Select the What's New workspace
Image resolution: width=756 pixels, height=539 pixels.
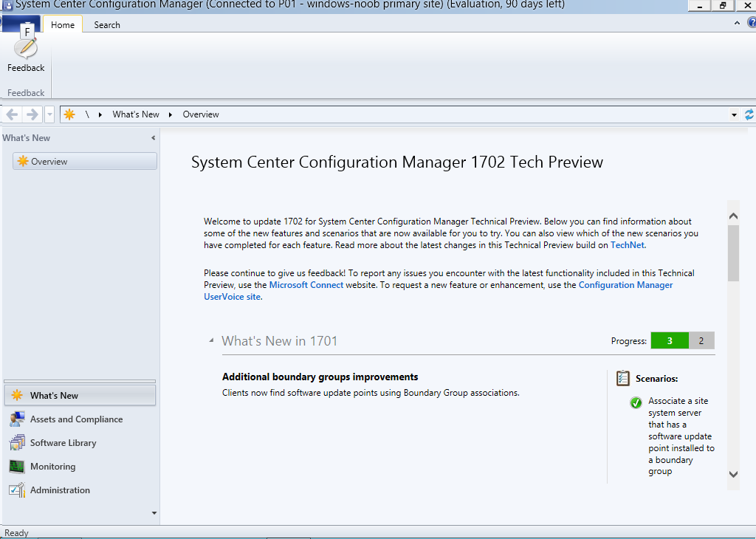click(x=80, y=395)
